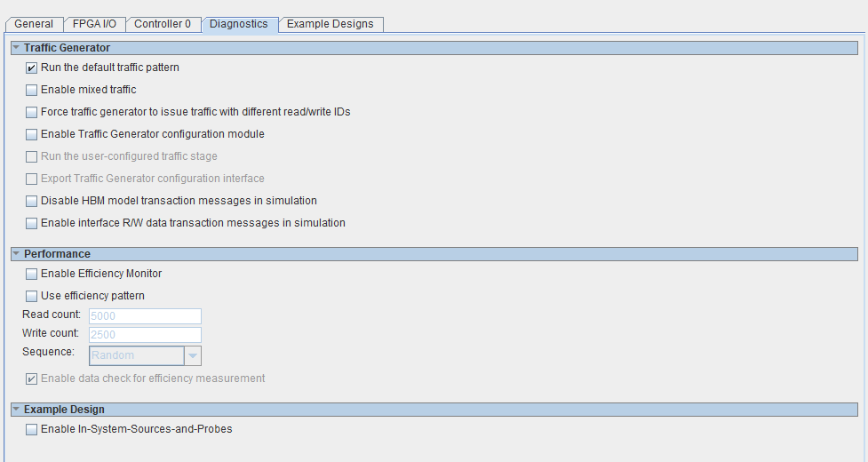This screenshot has height=462, width=868.
Task: Click the Write count input field
Action: 144,335
